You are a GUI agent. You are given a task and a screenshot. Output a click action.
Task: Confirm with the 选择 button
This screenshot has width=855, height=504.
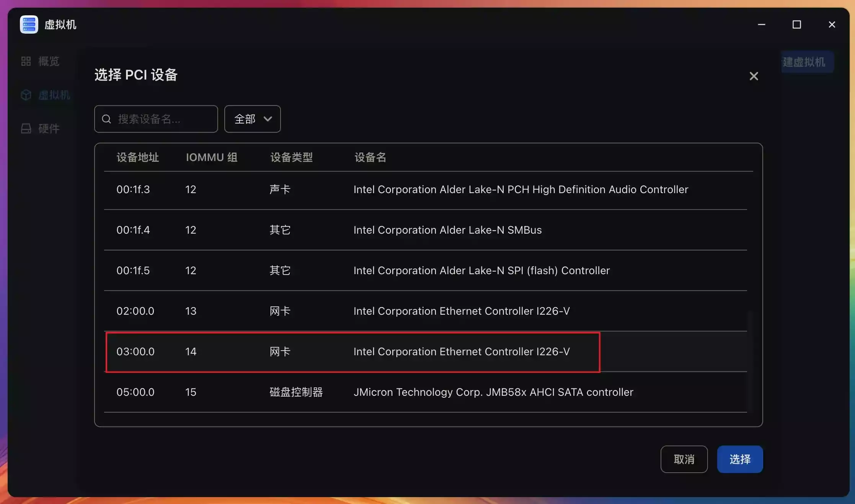739,459
